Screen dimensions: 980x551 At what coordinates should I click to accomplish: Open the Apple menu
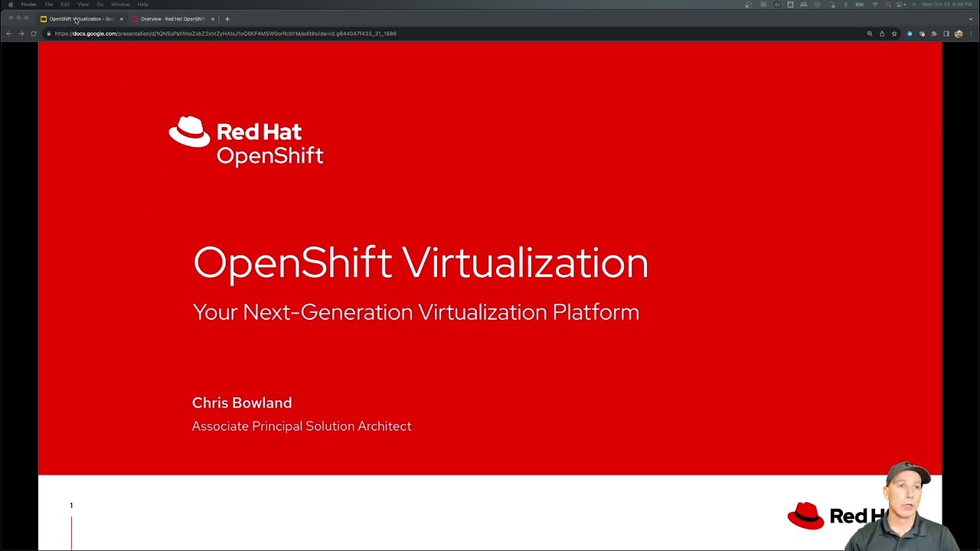[x=11, y=5]
